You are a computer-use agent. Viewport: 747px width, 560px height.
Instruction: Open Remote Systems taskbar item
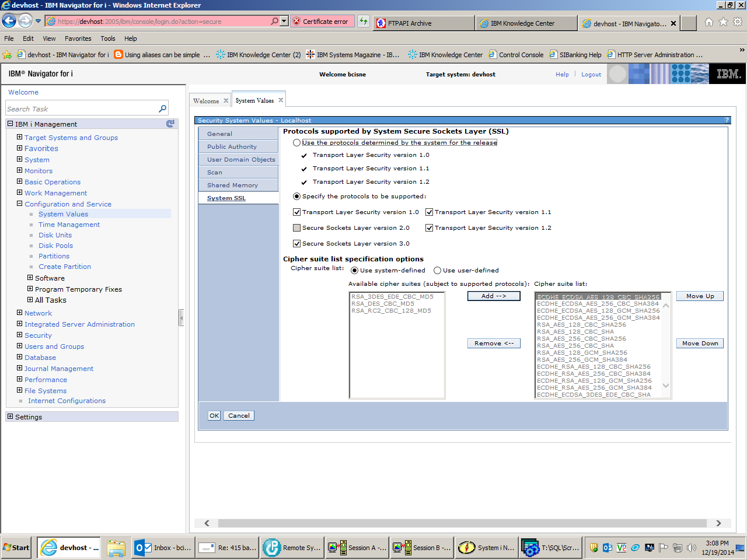(292, 548)
